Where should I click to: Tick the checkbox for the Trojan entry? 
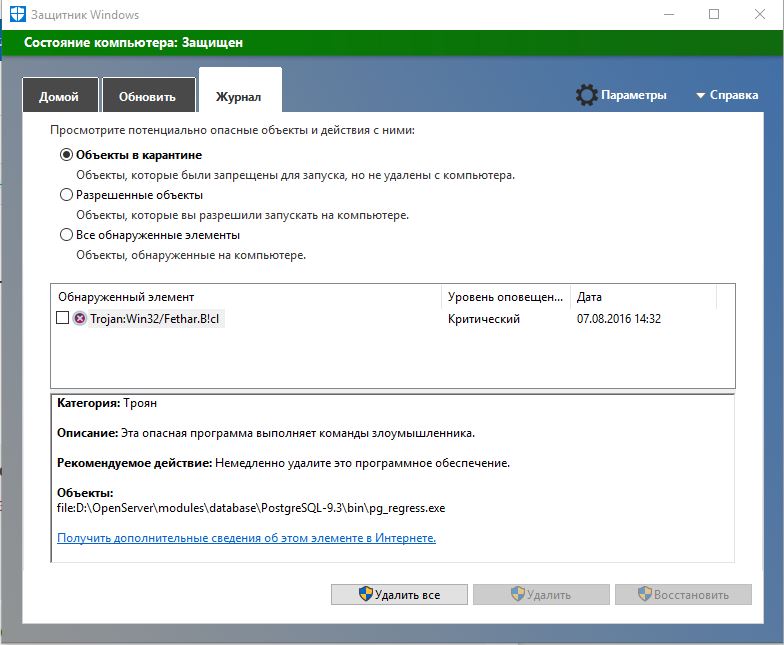(x=62, y=318)
